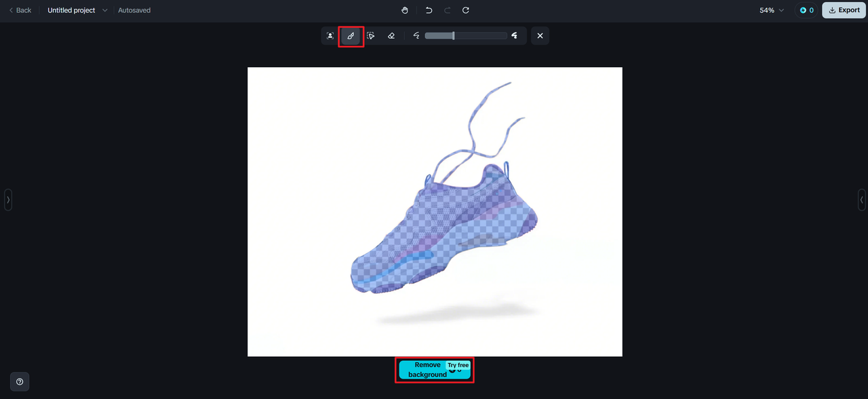Select the hand pan tool
This screenshot has height=399, width=868.
pyautogui.click(x=405, y=10)
